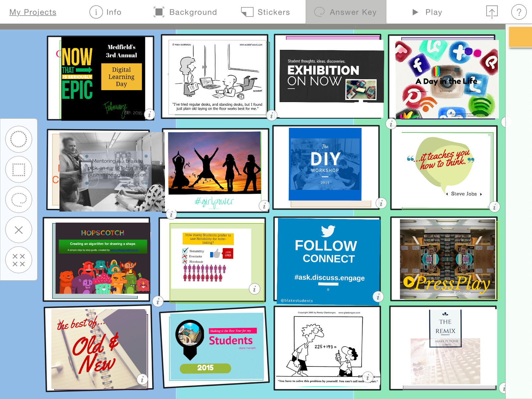Select the Answer Key tab
Viewport: 532px width, 399px height.
[x=346, y=12]
